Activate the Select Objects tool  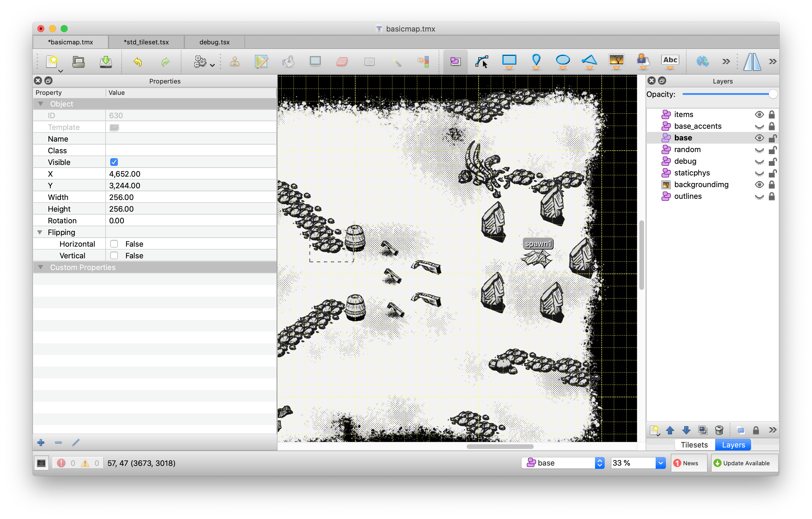tap(456, 61)
